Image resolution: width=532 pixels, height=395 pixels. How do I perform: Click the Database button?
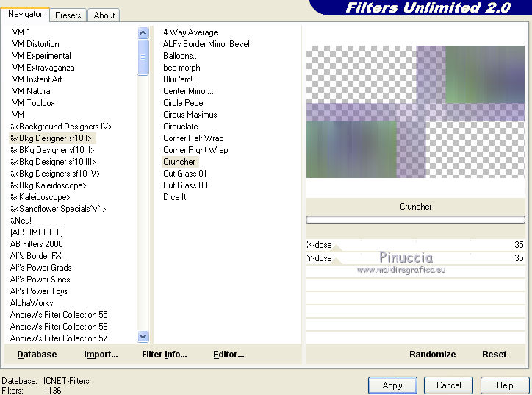point(37,355)
